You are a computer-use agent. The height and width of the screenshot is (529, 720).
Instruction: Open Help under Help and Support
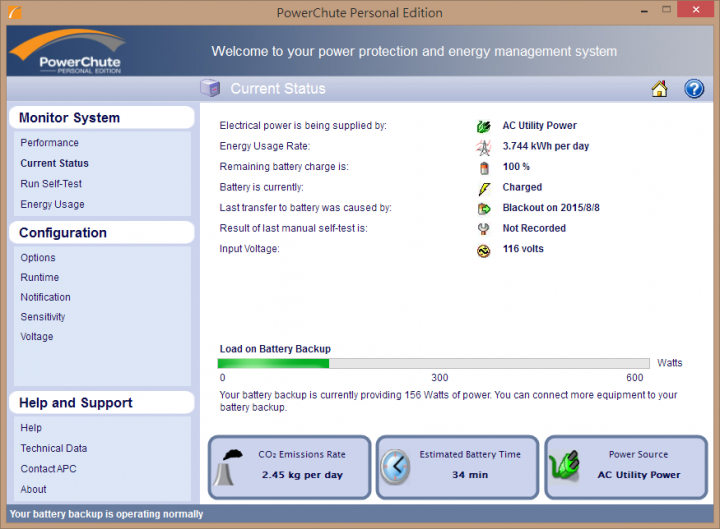coord(31,428)
